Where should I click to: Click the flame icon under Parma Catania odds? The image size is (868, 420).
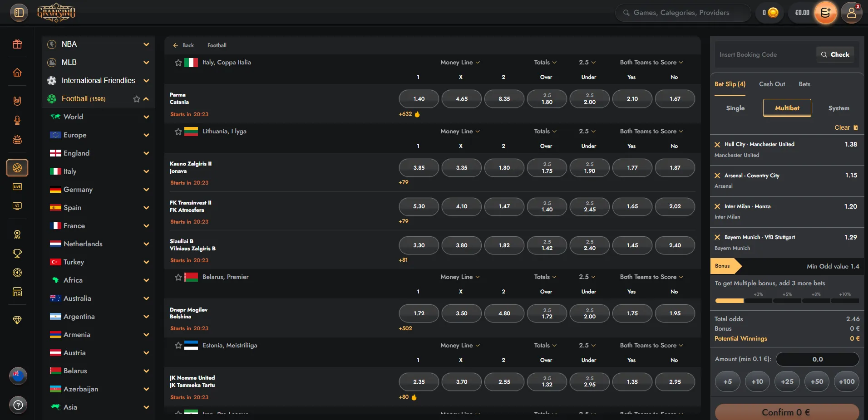click(417, 114)
